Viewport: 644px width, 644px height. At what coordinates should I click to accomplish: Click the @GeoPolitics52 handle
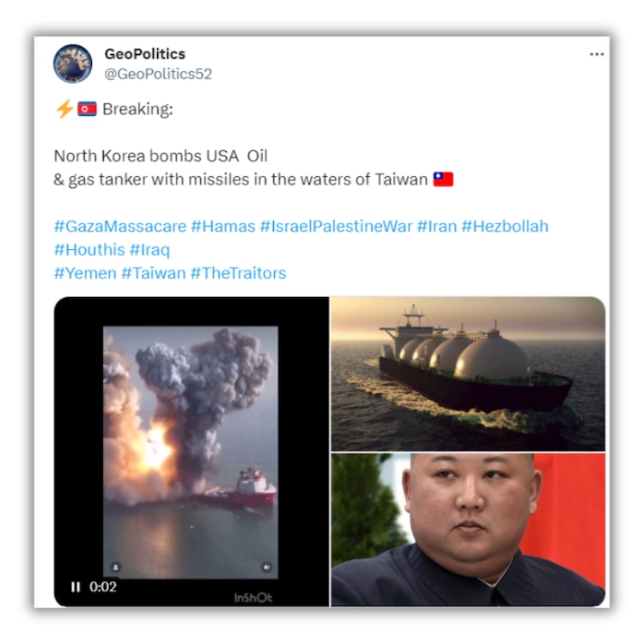(158, 74)
